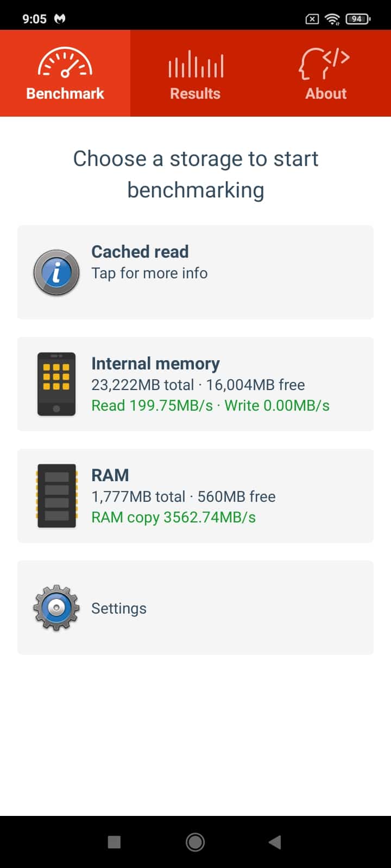Tap the blue info icon for Cached read
This screenshot has height=868, width=391.
coord(56,272)
